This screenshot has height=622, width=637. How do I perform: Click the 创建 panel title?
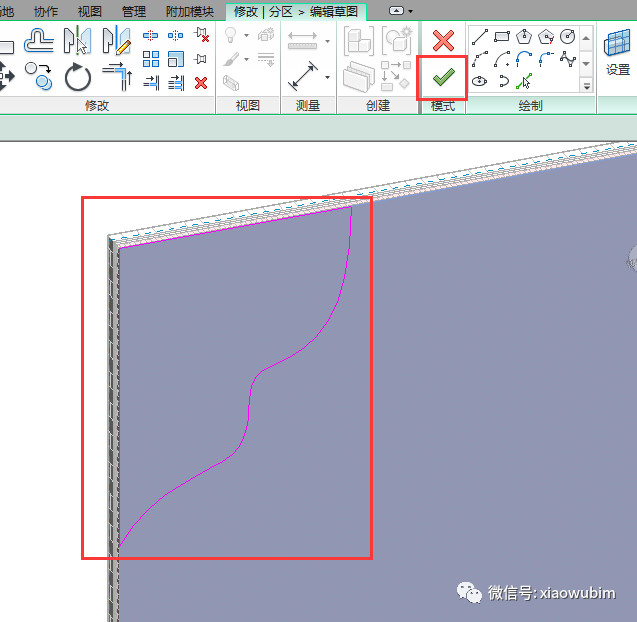[378, 106]
